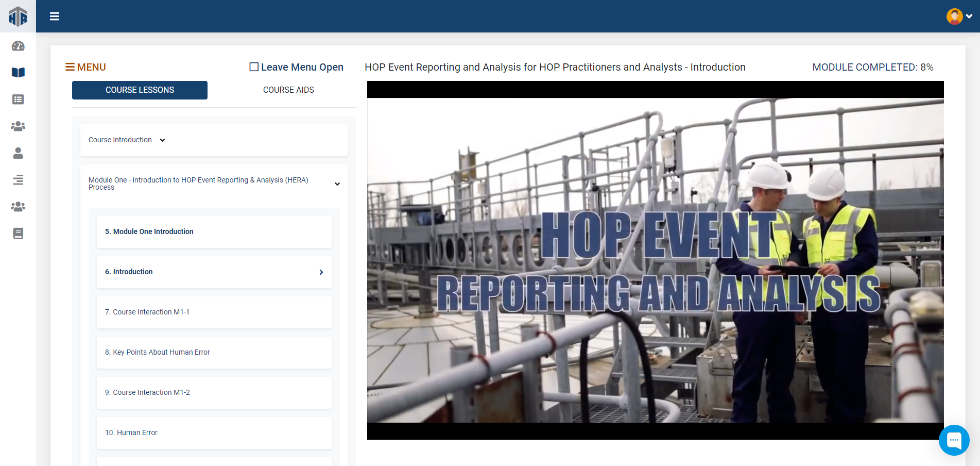980x466 pixels.
Task: Open the user avatar dropdown
Action: (x=959, y=16)
